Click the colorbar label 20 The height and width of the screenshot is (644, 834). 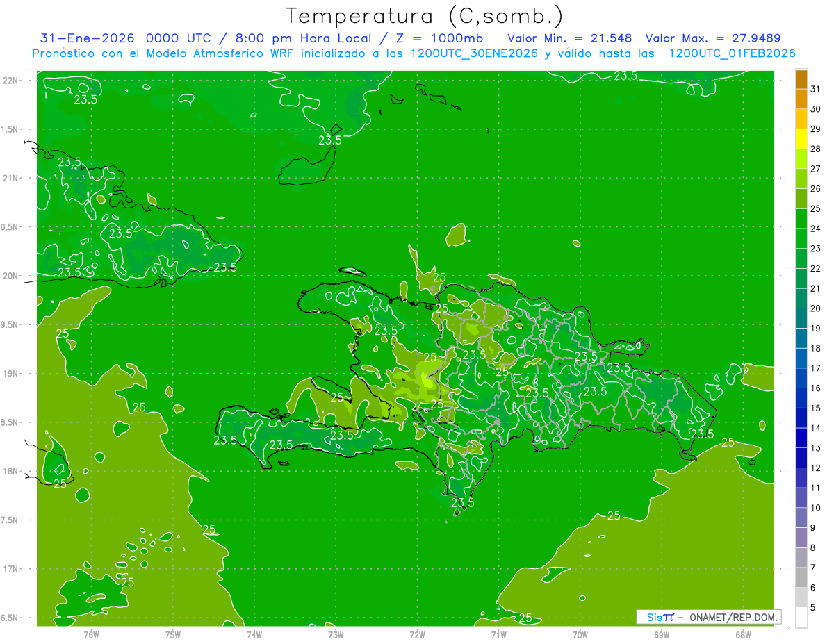(815, 308)
